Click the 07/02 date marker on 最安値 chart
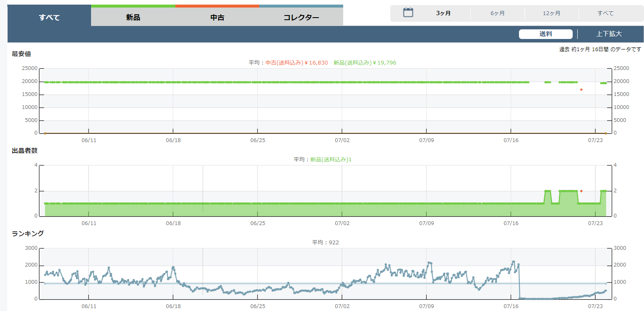 (342, 140)
